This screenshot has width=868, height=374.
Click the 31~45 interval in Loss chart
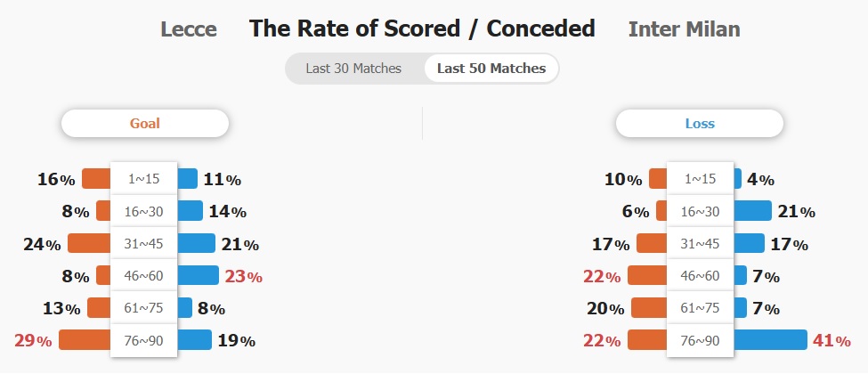tap(700, 244)
